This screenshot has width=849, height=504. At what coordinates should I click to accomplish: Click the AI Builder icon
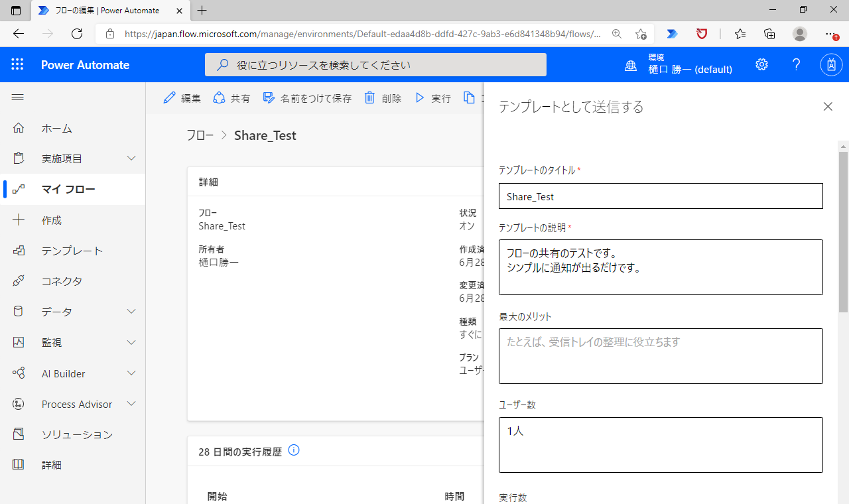point(19,373)
